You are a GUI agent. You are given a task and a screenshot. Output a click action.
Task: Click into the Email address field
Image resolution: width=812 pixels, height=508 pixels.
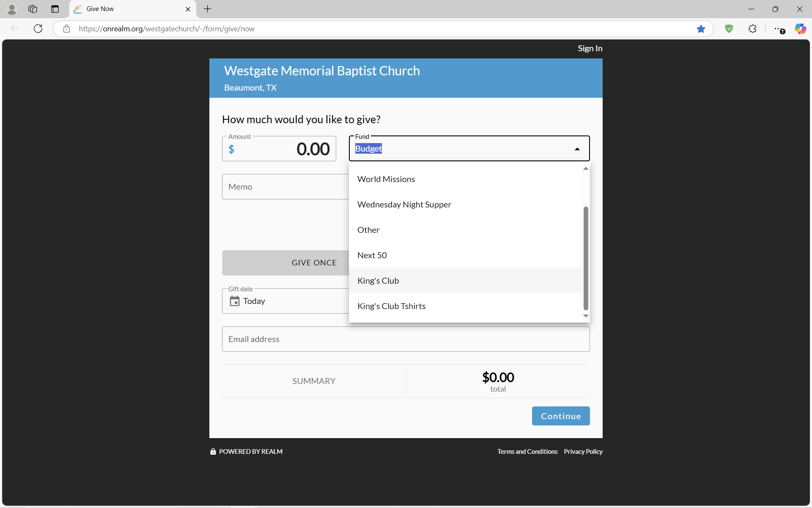pos(405,339)
